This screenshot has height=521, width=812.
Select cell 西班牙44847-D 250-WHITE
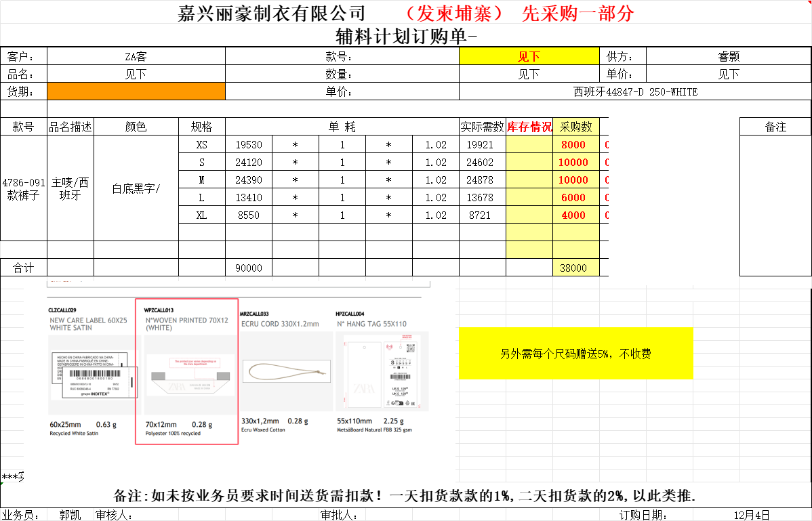(634, 91)
